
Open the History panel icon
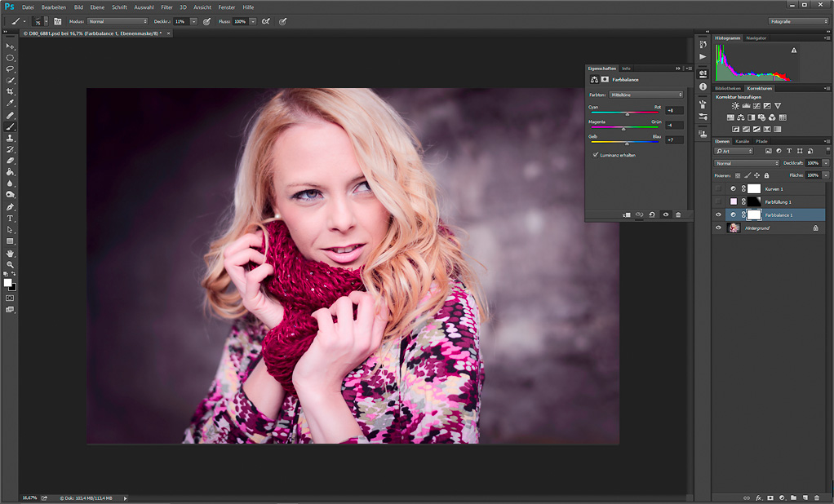click(x=703, y=44)
